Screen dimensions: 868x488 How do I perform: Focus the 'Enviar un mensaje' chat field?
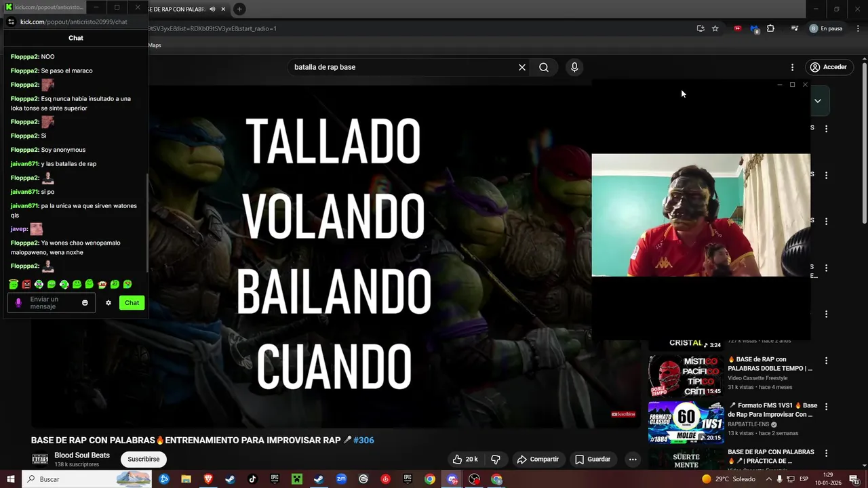click(x=52, y=303)
